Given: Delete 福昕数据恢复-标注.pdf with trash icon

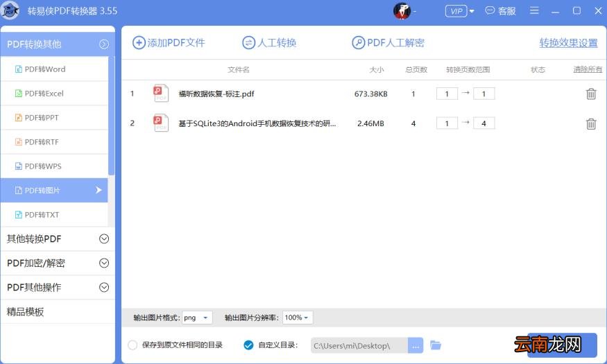Looking at the screenshot, I should click(x=591, y=94).
